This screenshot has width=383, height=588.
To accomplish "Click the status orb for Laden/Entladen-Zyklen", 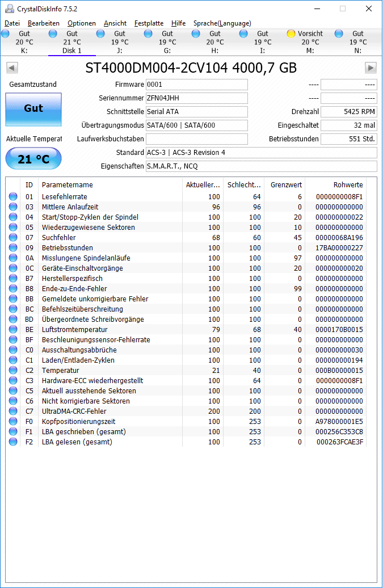I will coord(13,360).
